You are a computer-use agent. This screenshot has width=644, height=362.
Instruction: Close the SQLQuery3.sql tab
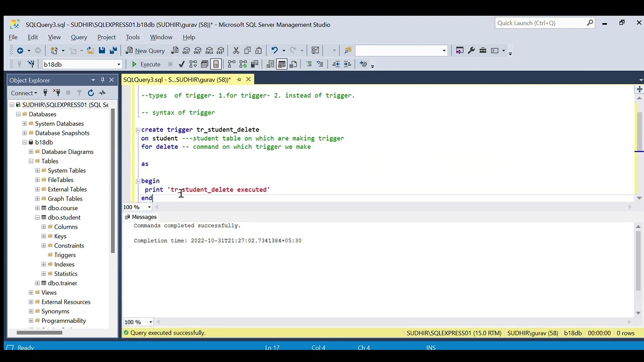coord(248,79)
